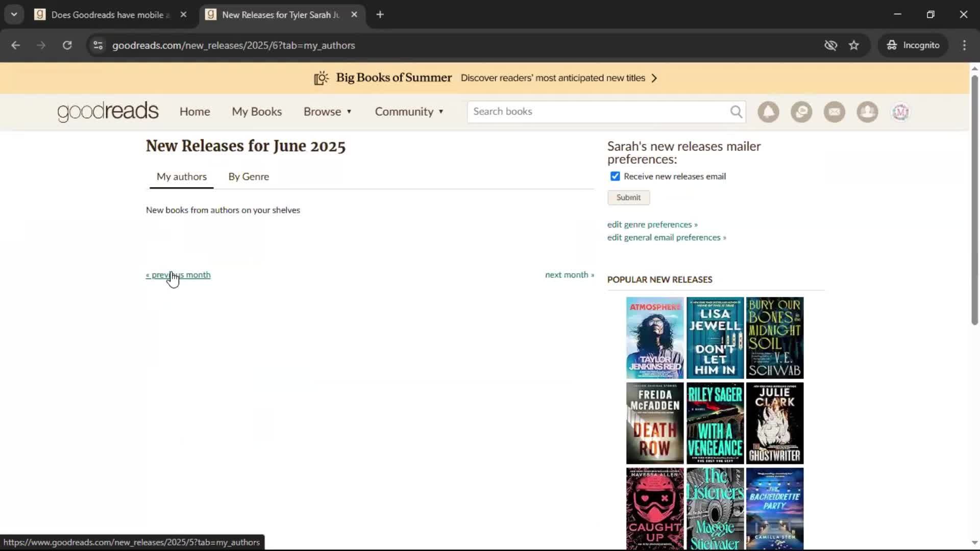Click the Incognito indicator
Screen dimensions: 980x551
click(x=913, y=45)
